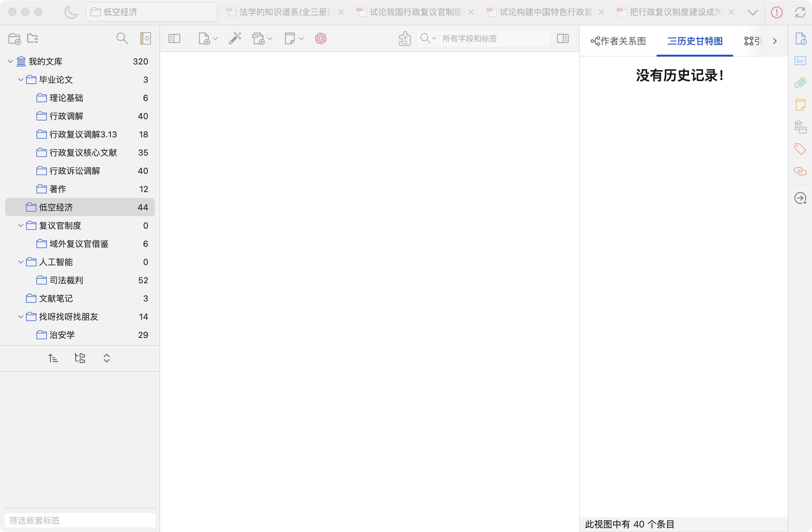The image size is (812, 532).
Task: Collapse the 找呀找呀找朋友 collection
Action: (x=20, y=316)
